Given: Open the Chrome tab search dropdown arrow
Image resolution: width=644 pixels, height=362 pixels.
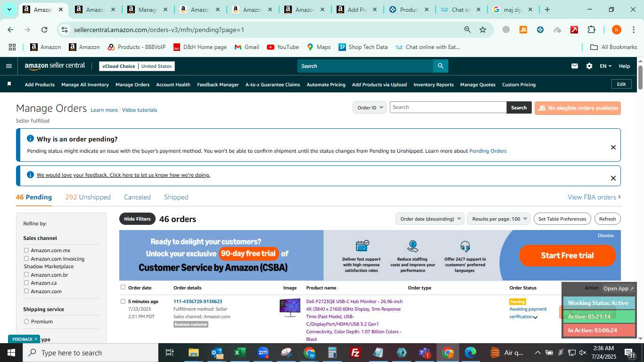Looking at the screenshot, I should [x=10, y=9].
